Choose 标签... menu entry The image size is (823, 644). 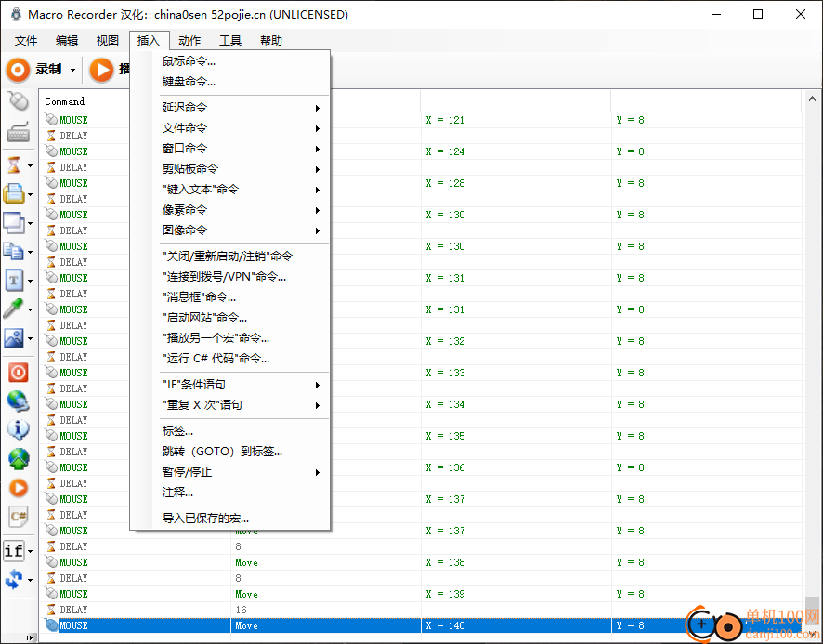[x=229, y=431]
